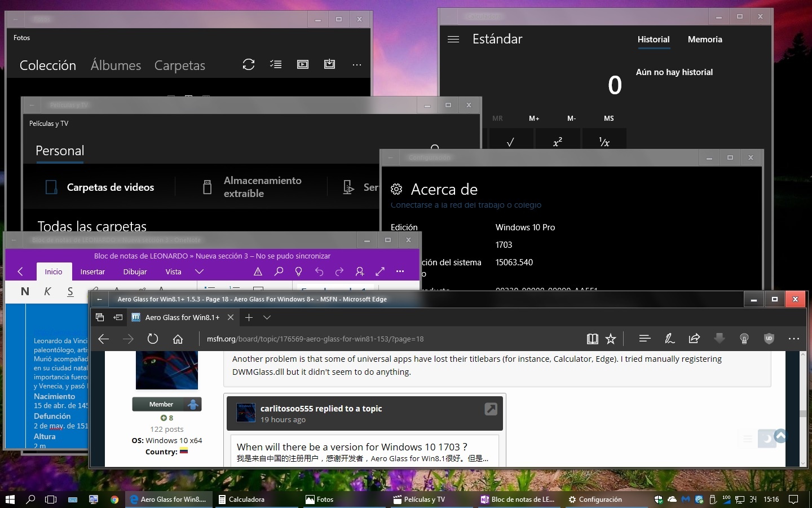Open the more options ellipsis in Fotos

357,65
